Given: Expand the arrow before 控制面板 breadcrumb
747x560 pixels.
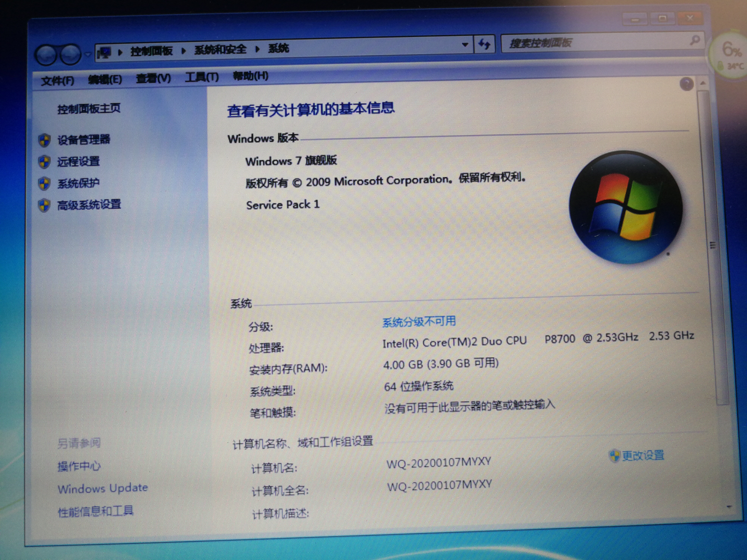Looking at the screenshot, I should (x=120, y=52).
